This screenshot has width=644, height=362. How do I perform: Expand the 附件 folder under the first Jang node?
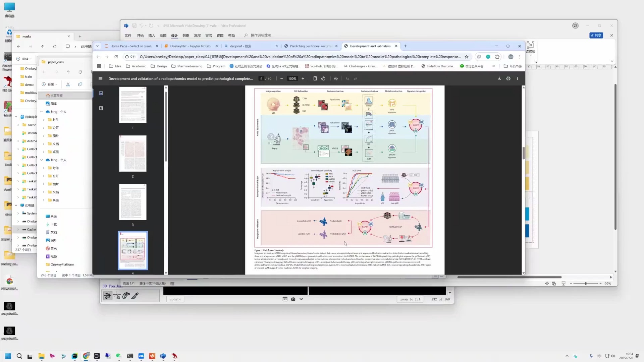pos(44,120)
